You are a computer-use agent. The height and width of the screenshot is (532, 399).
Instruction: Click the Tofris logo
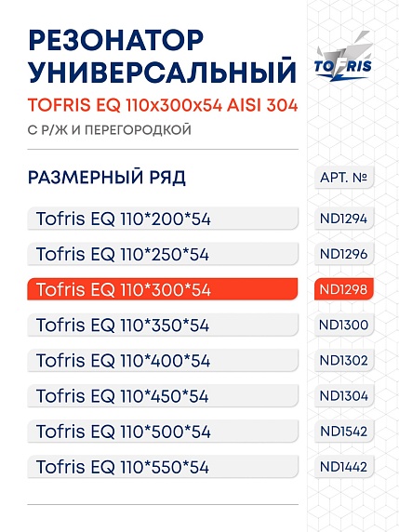pos(343,57)
